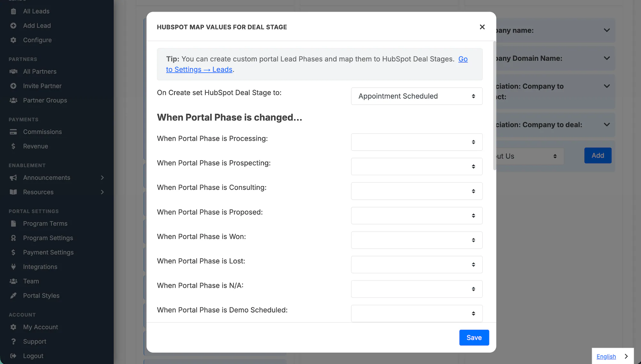Image resolution: width=641 pixels, height=364 pixels.
Task: Expand the Announcements submenu chevron
Action: point(102,178)
